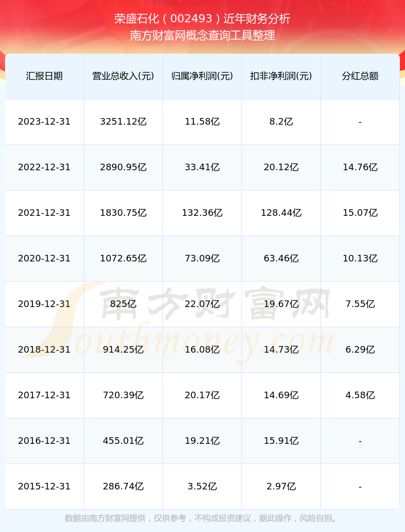Select the 19.67亿 cell
Image resolution: width=405 pixels, height=532 pixels.
[281, 304]
